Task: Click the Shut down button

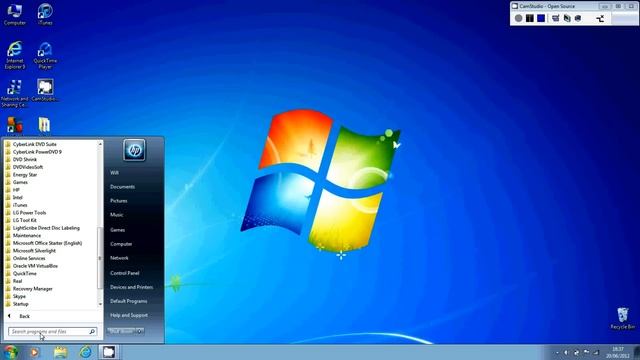Action: [121, 331]
